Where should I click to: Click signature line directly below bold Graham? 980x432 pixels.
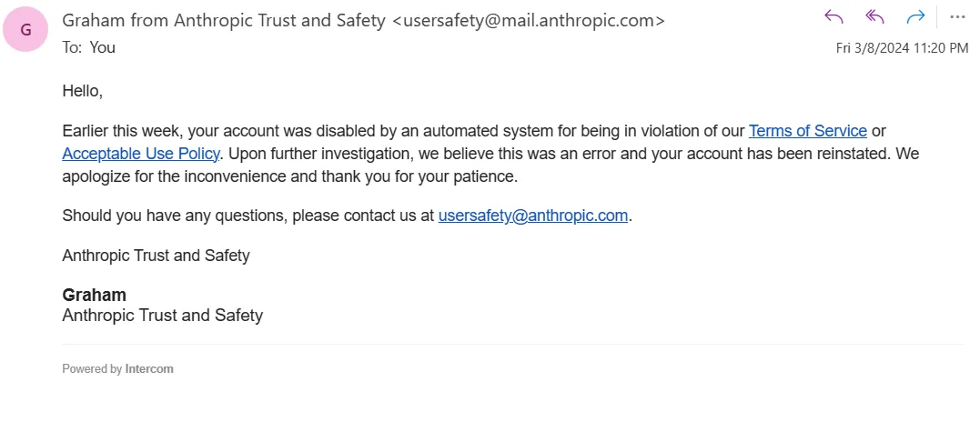coord(162,316)
